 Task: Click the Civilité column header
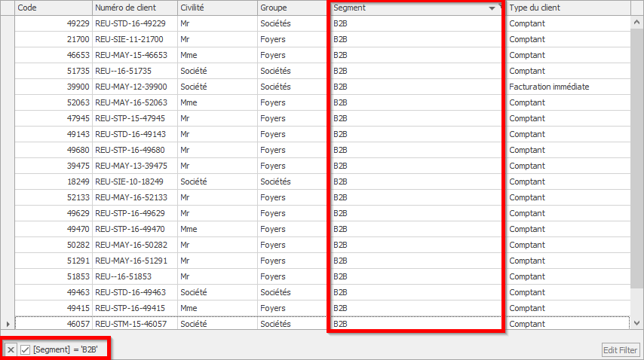(x=217, y=8)
